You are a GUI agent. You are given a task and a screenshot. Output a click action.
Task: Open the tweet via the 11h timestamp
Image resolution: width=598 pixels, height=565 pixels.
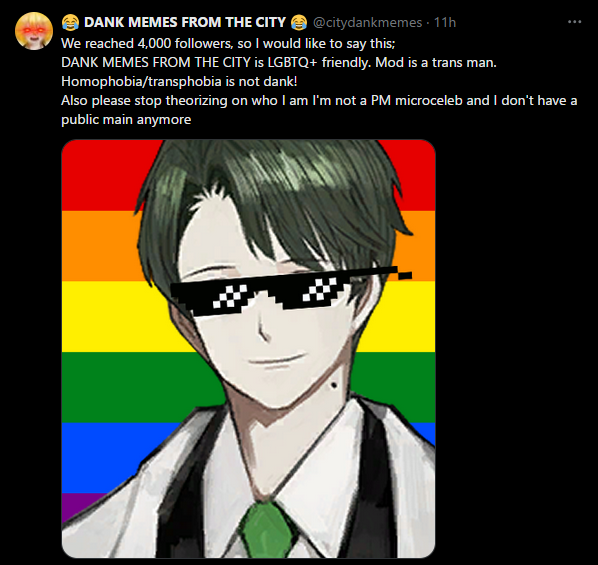click(445, 23)
